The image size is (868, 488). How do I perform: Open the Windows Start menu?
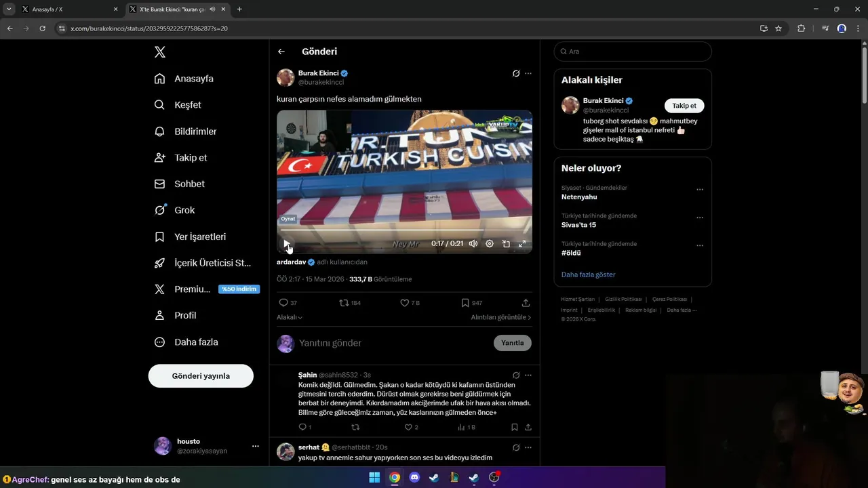click(x=374, y=477)
